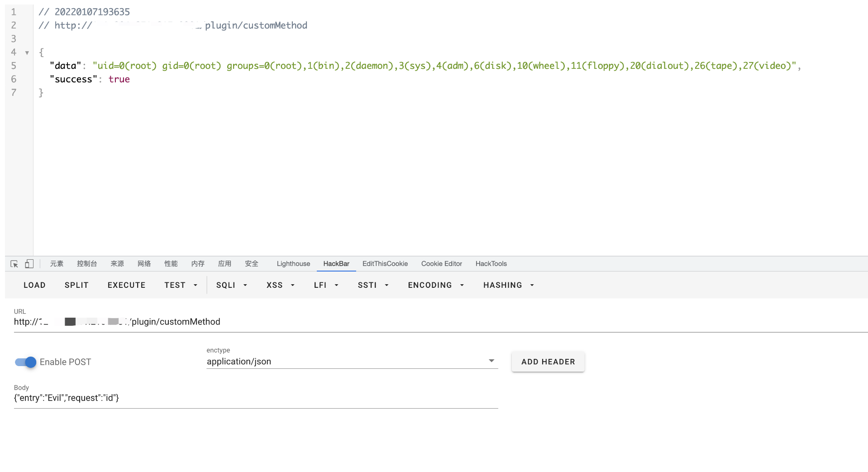Screen dimensions: 868x472
Task: Disable the Enable POST switch
Action: tap(26, 362)
